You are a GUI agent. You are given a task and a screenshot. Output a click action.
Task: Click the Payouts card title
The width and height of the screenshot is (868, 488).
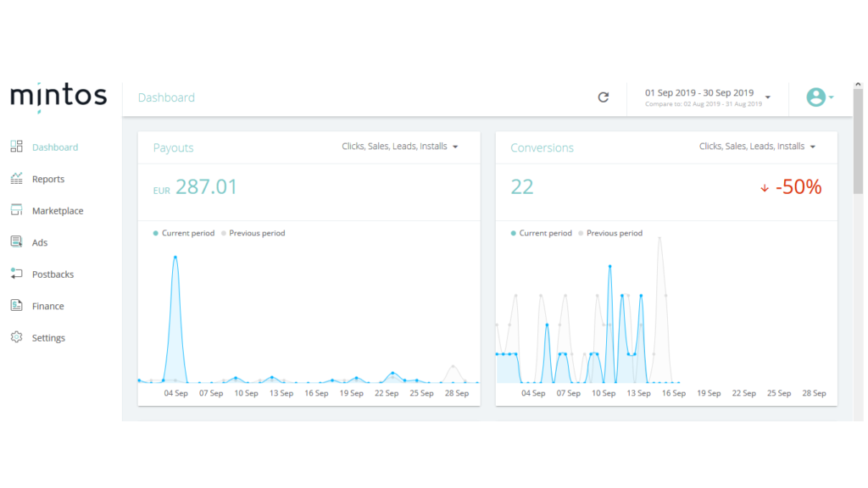click(x=173, y=147)
